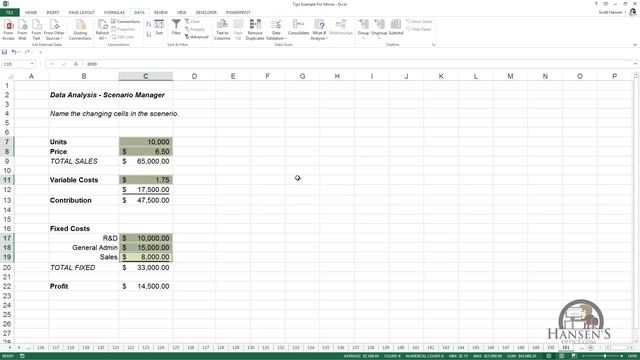Click the Connections button in the ribbon

click(x=125, y=21)
